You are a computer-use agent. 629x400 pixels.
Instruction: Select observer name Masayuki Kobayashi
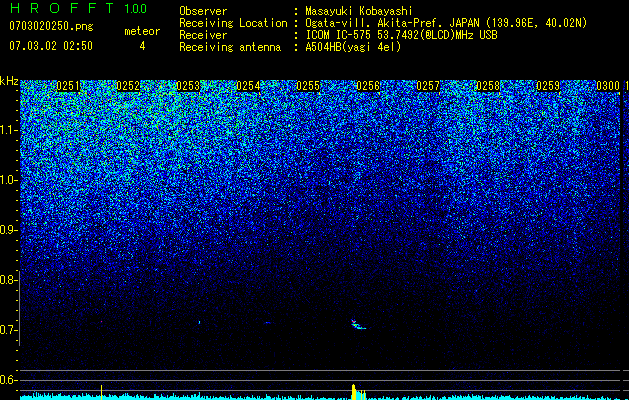click(359, 11)
